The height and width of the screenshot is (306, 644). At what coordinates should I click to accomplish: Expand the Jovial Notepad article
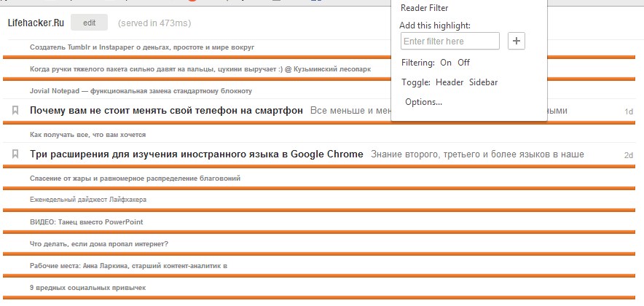coord(141,91)
